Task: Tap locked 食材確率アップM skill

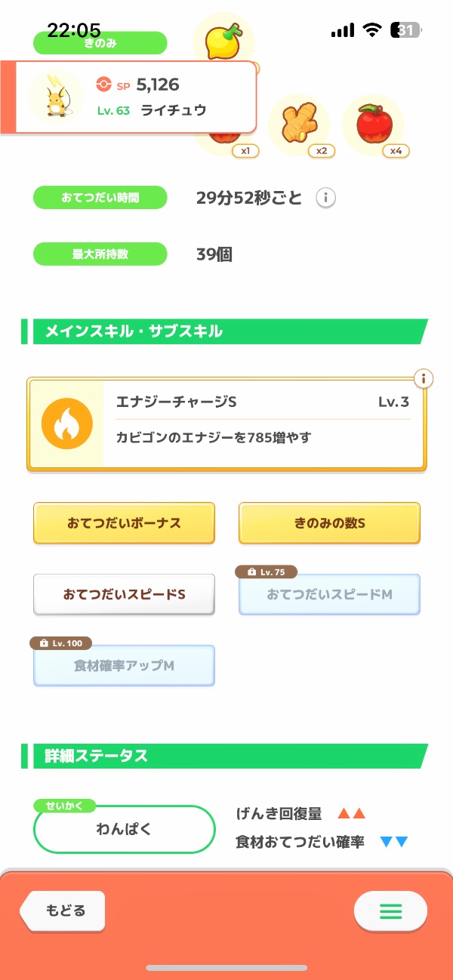Action: click(x=124, y=666)
